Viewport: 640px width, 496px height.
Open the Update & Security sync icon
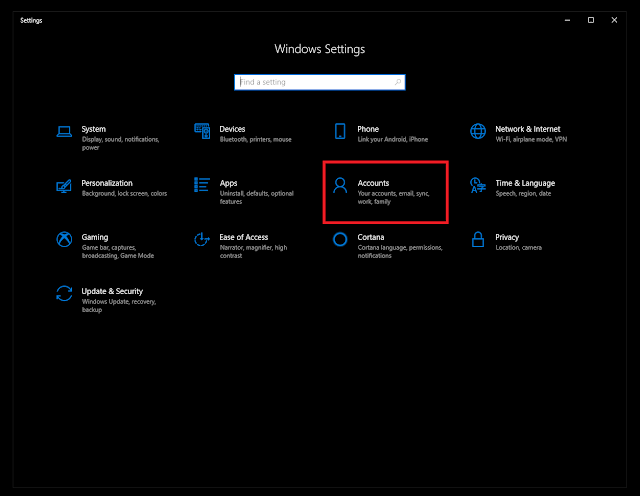[x=64, y=294]
